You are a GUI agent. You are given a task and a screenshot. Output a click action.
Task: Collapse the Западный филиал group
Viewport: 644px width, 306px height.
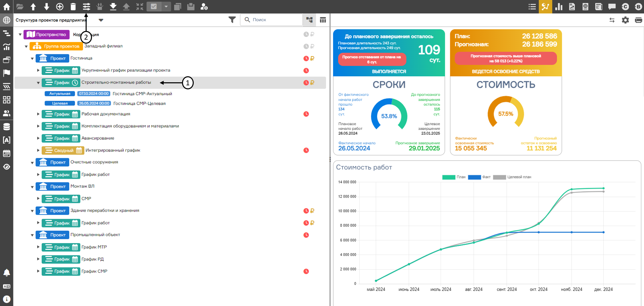26,46
